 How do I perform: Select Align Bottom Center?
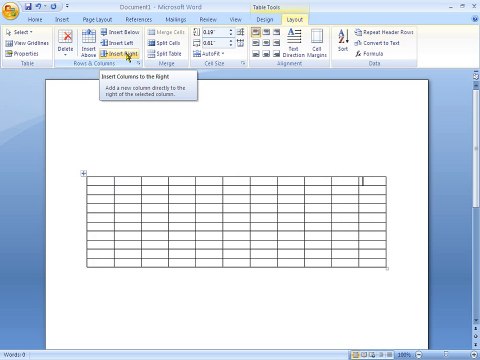(266, 54)
